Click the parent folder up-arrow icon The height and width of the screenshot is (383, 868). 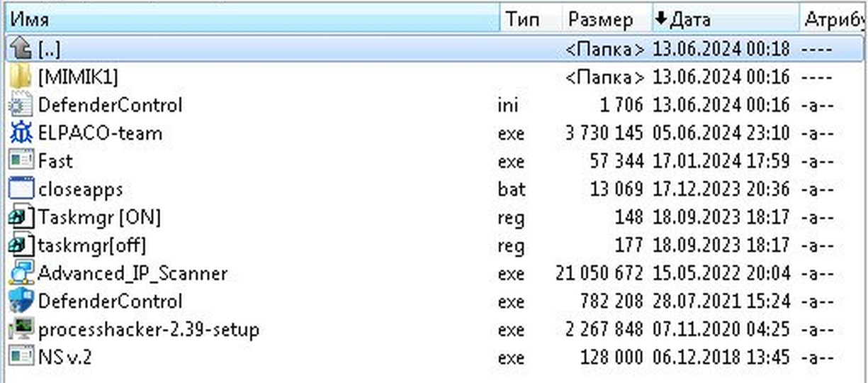21,49
